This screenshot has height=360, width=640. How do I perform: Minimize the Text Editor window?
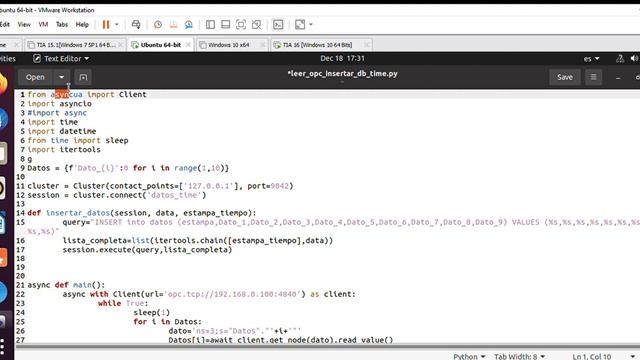point(618,78)
